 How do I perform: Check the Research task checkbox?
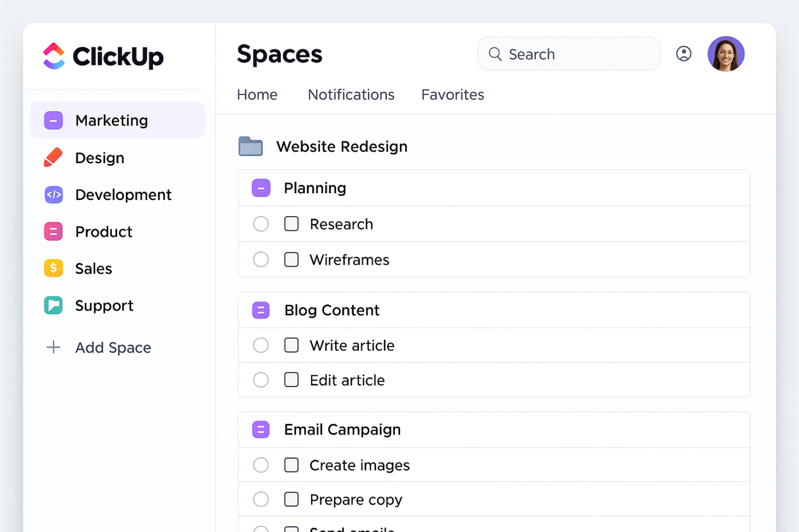tap(291, 224)
